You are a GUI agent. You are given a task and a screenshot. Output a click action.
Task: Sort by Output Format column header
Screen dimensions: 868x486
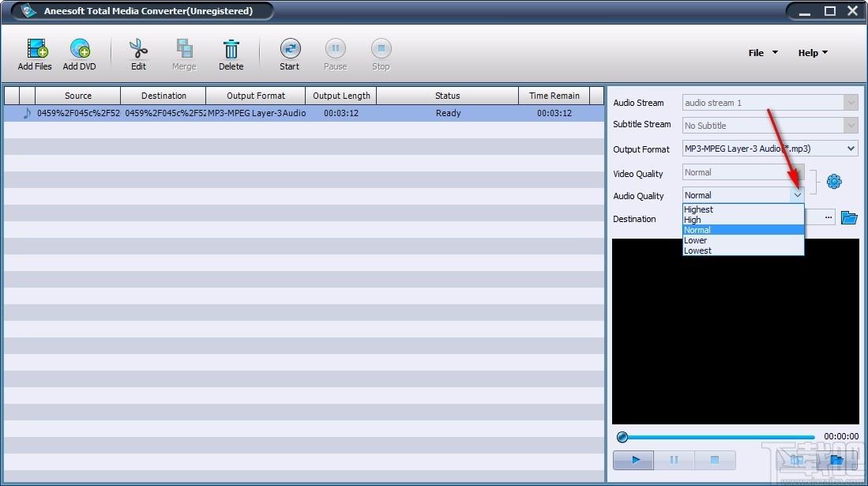click(256, 96)
